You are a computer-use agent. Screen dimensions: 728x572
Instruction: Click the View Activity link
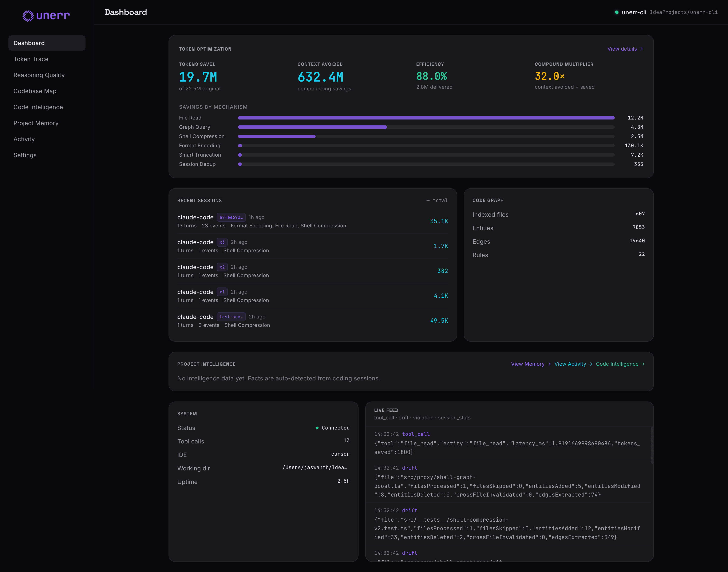(573, 364)
